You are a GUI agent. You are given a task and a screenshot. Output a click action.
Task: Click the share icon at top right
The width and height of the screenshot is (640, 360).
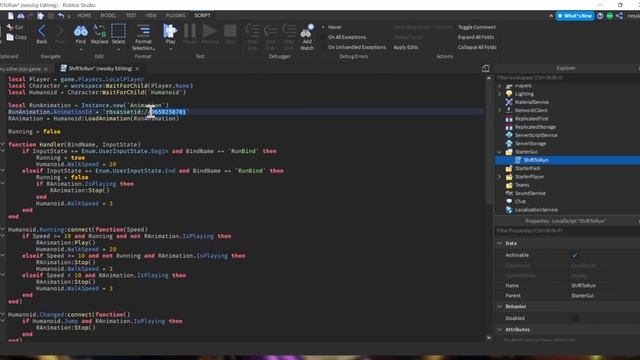point(619,16)
